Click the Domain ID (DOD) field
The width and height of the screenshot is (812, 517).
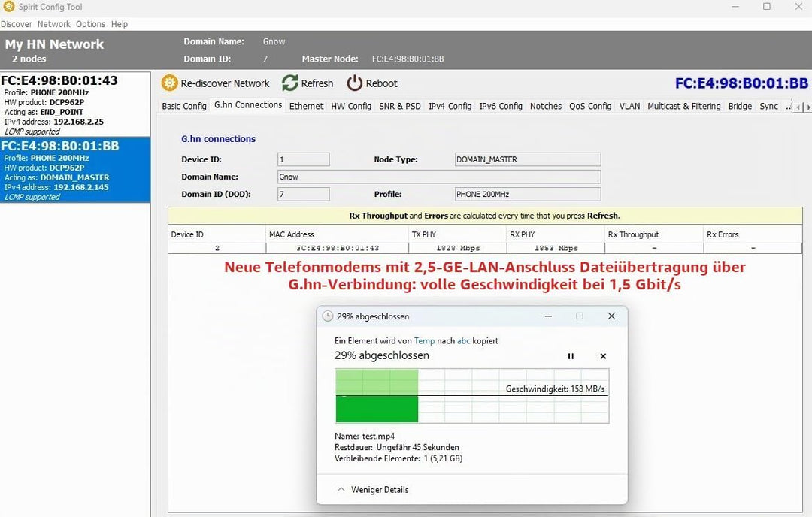(x=304, y=194)
